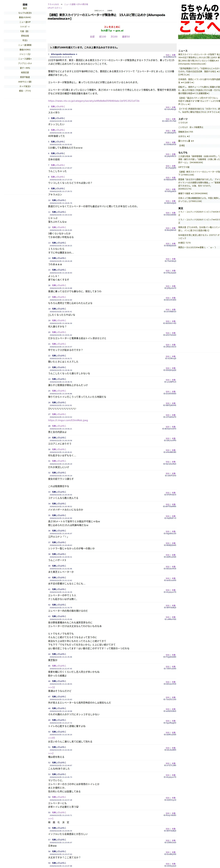This screenshot has width=220, height=868.
Task: Open スポーツ section heading in right sidebar
Action: [183, 119]
